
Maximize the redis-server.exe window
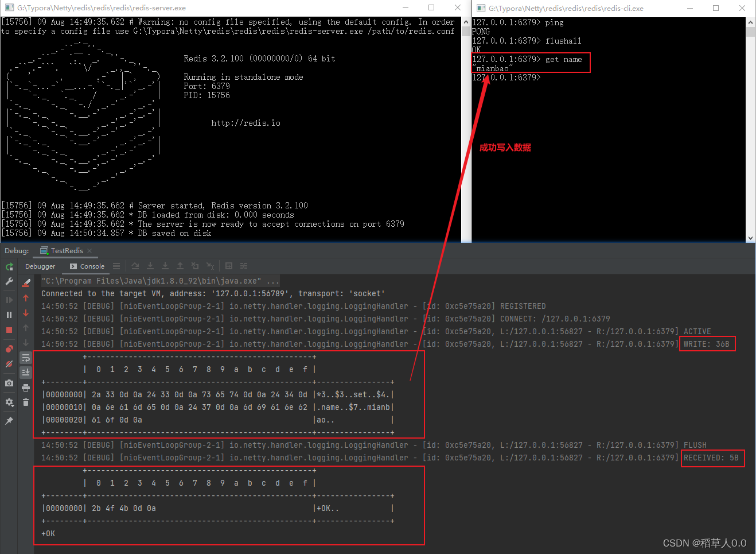(431, 8)
